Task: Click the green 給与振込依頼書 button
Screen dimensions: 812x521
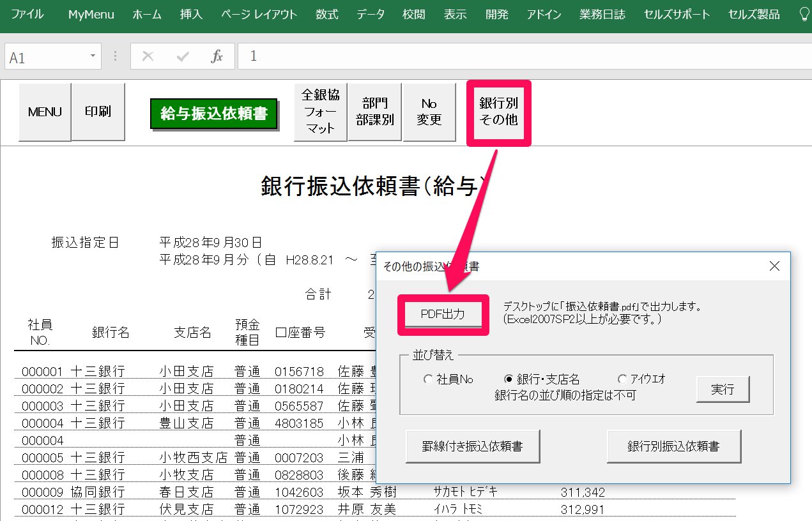Action: (x=214, y=114)
